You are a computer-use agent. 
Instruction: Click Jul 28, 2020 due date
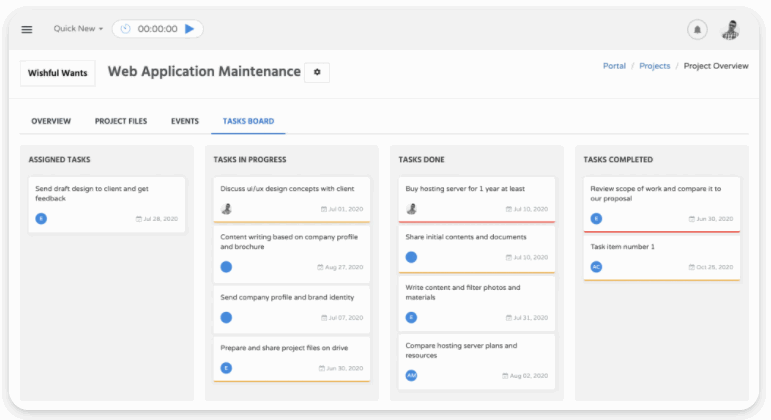click(x=157, y=219)
